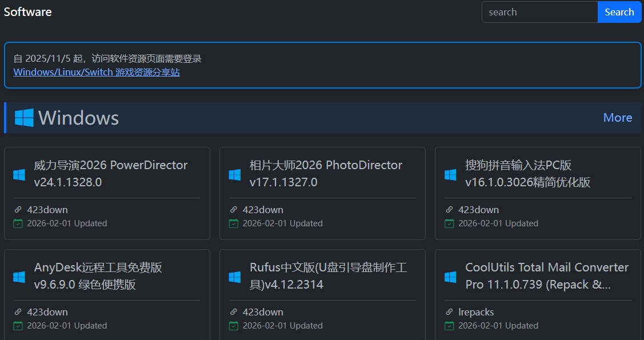Screen dimensions: 644x340
Task: Click link icon next to lrepacks source
Action: tap(449, 312)
